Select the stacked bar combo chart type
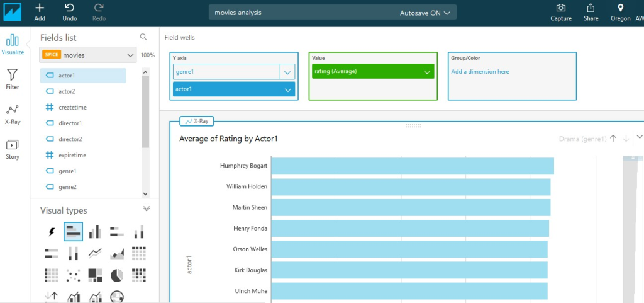Viewport: 644px width, 303px height. click(x=95, y=297)
